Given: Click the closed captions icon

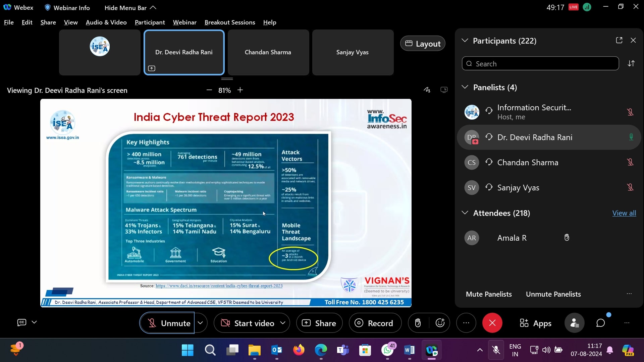Looking at the screenshot, I should tap(22, 322).
